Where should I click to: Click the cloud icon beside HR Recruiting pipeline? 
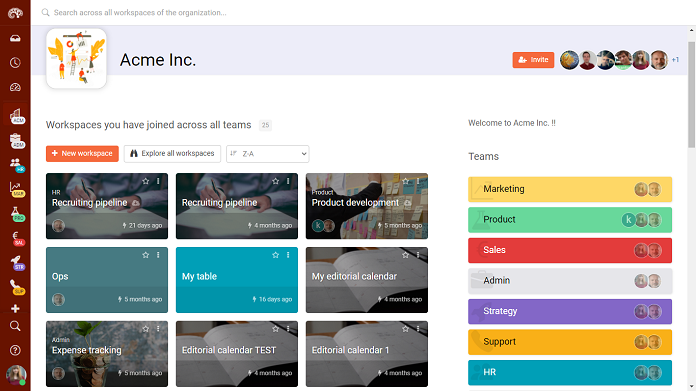136,203
